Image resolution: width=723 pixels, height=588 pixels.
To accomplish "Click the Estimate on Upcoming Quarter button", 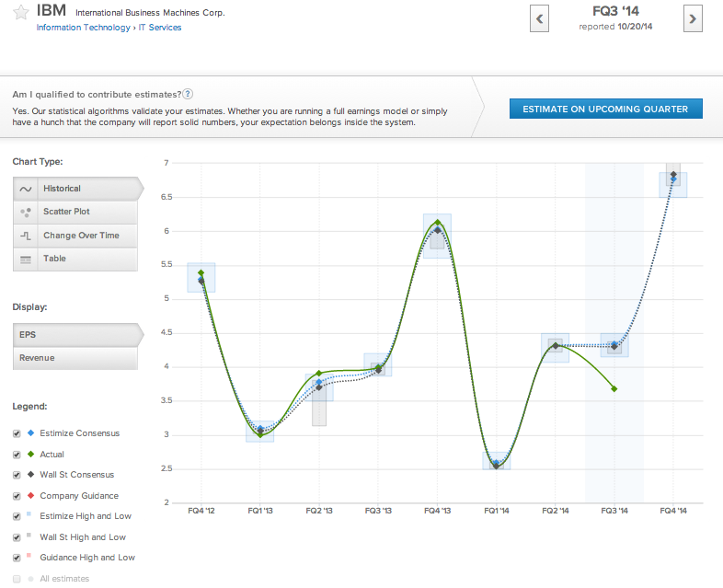I will tap(605, 109).
